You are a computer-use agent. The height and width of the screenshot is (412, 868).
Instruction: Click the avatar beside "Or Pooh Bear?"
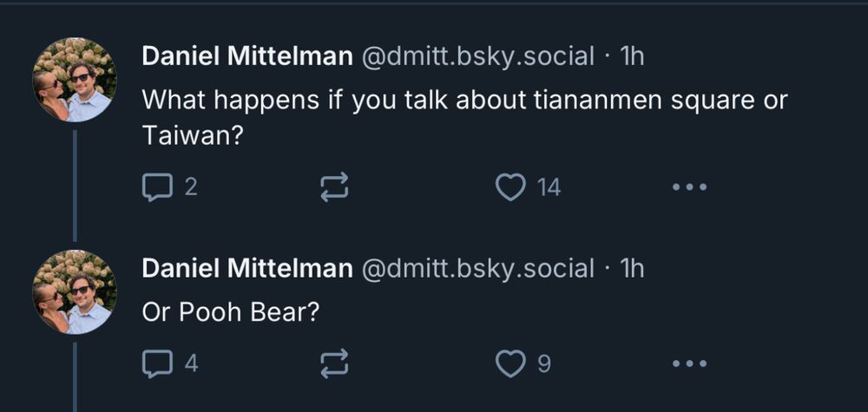click(x=75, y=291)
